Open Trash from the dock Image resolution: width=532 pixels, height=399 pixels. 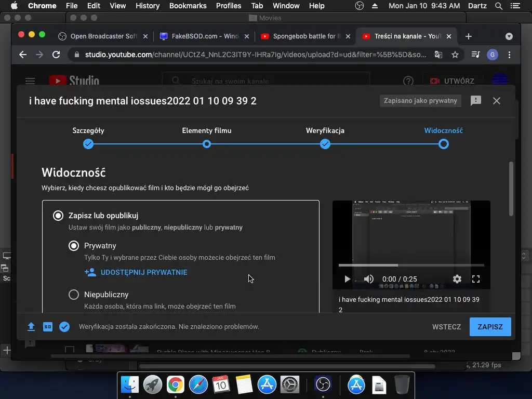click(x=402, y=384)
